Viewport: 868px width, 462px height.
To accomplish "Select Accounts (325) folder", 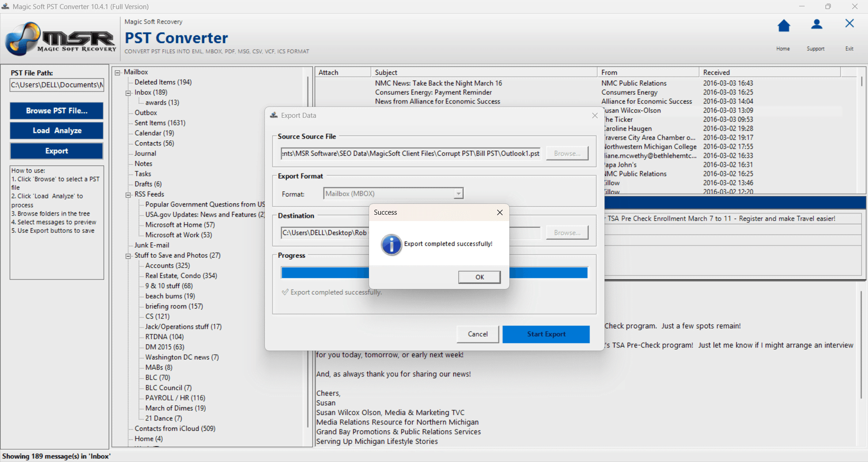I will click(168, 265).
